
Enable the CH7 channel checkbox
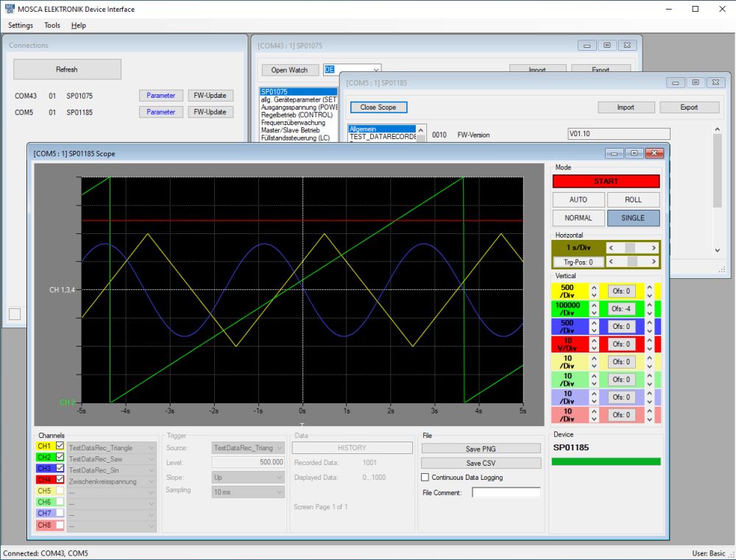coord(60,513)
